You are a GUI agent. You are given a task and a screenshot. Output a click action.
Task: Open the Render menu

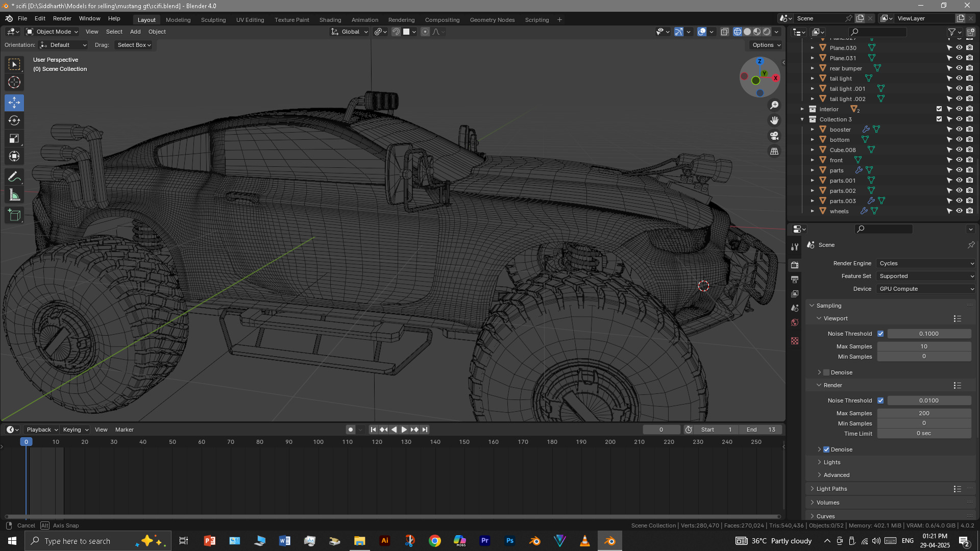62,18
